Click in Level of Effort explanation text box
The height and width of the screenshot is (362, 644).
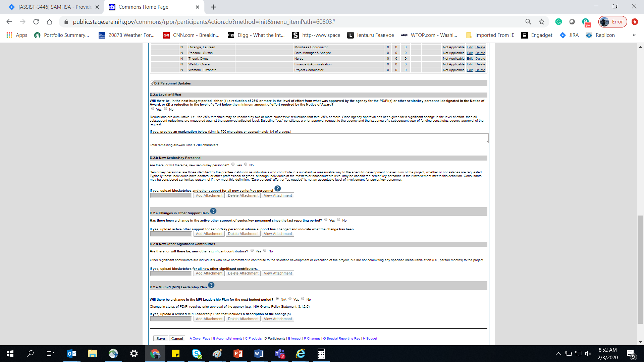click(x=319, y=138)
